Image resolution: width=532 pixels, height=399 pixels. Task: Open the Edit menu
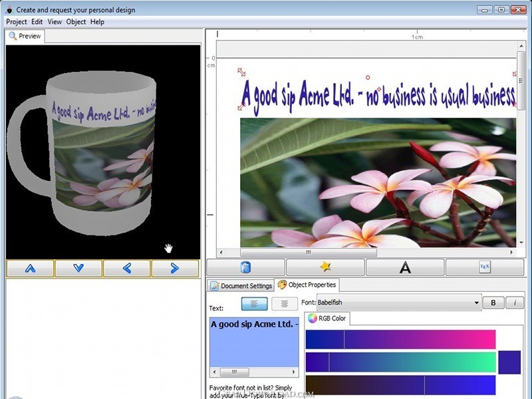(37, 22)
